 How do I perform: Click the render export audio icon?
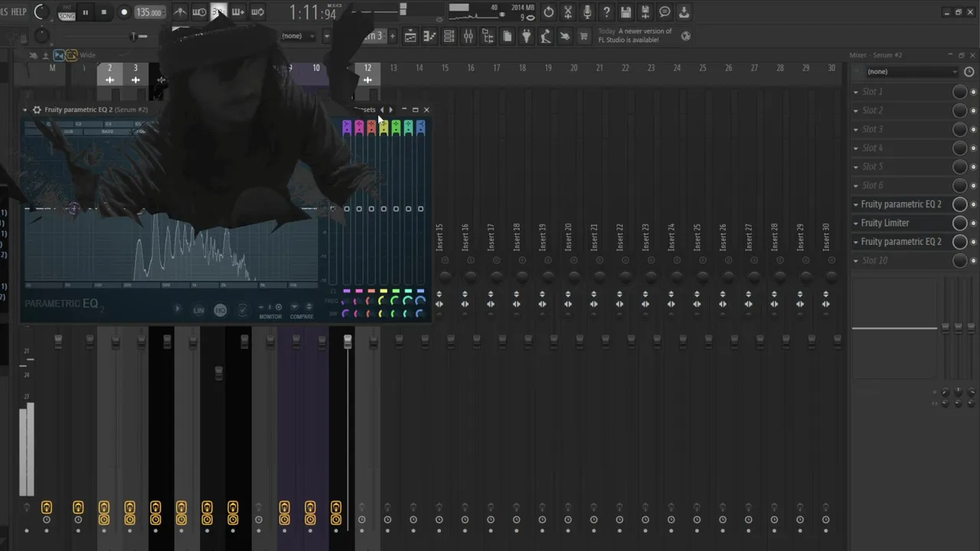[645, 12]
